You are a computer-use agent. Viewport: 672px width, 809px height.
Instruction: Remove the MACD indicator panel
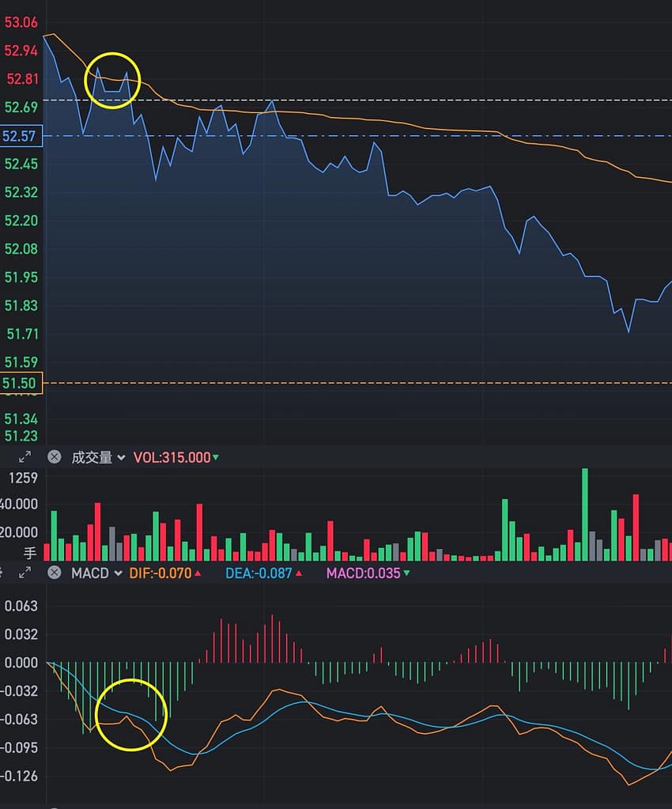tap(54, 573)
